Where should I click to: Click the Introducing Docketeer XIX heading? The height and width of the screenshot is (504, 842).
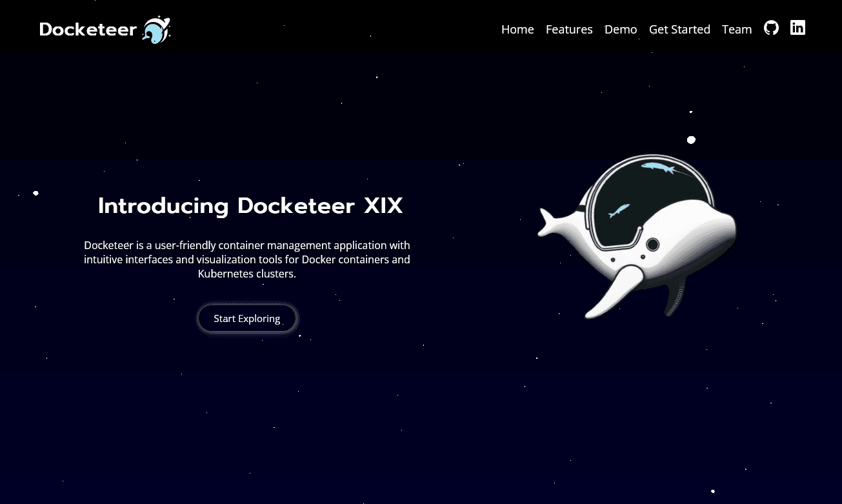[250, 206]
